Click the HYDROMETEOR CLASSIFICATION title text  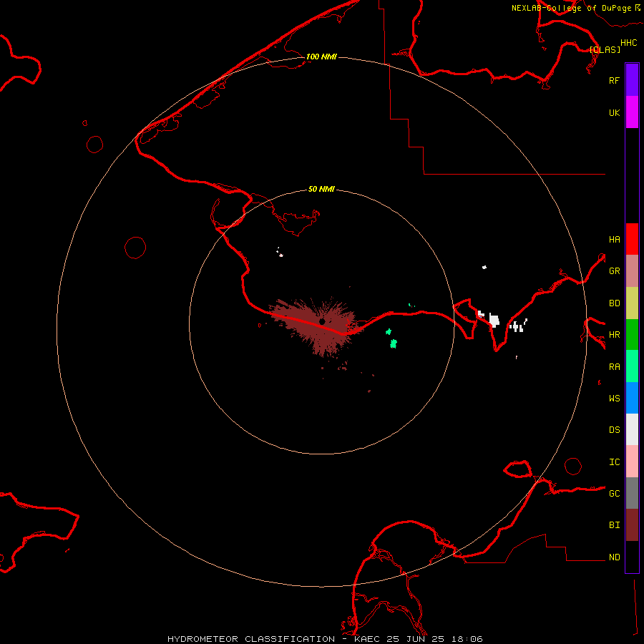(x=251, y=639)
